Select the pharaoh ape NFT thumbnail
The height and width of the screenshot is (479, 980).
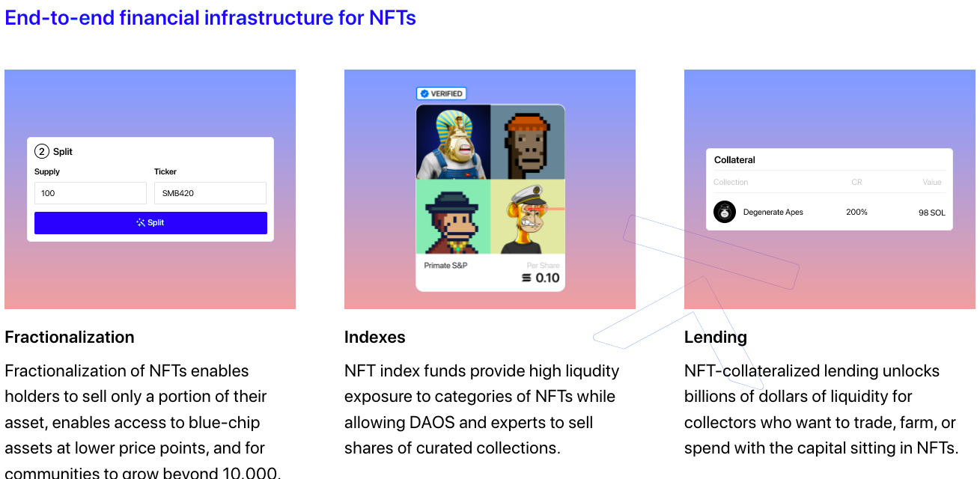pyautogui.click(x=453, y=141)
